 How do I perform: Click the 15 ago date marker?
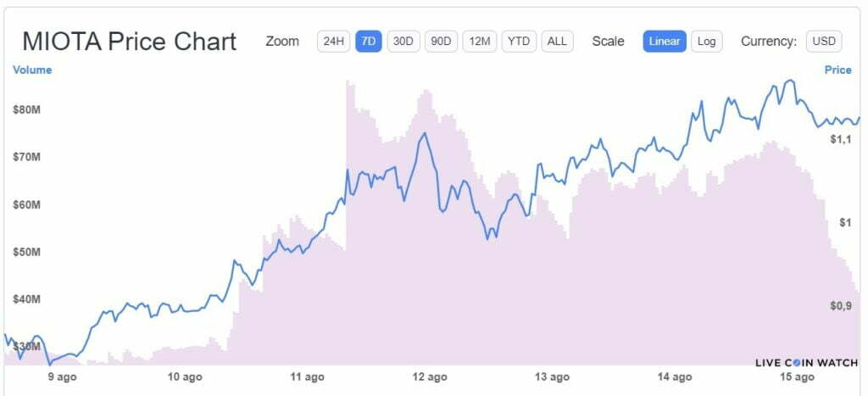click(798, 377)
